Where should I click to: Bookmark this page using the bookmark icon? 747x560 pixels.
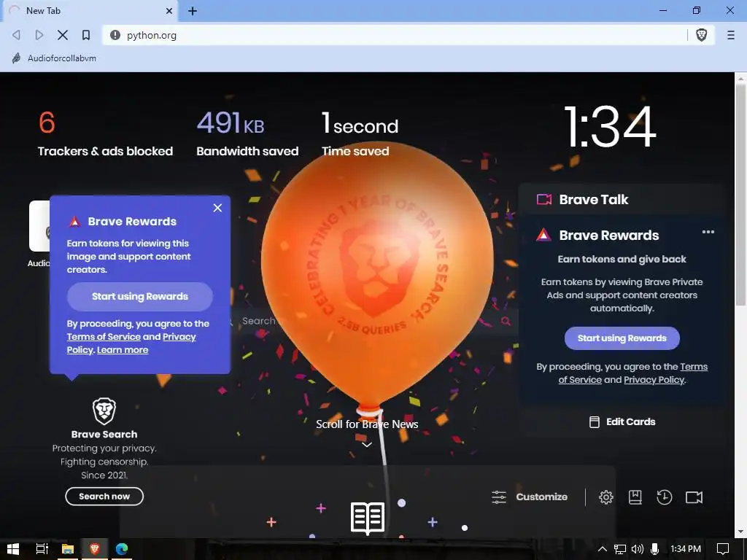(x=86, y=35)
